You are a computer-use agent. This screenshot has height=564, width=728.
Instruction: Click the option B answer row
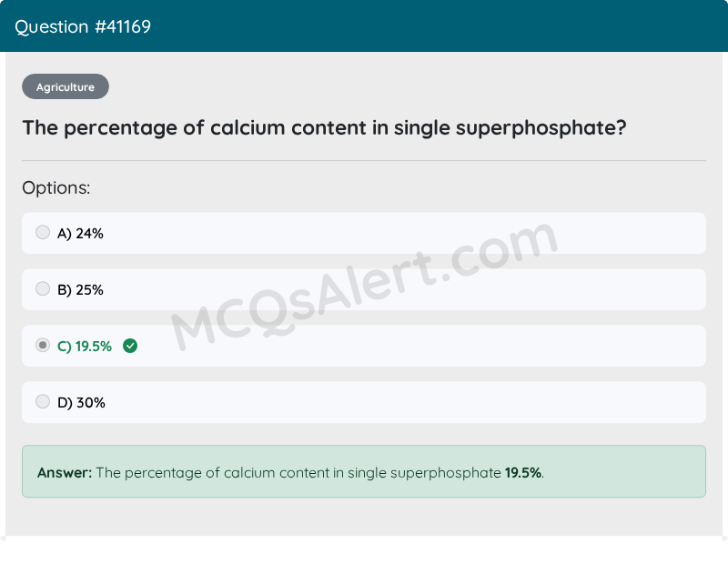[364, 288]
